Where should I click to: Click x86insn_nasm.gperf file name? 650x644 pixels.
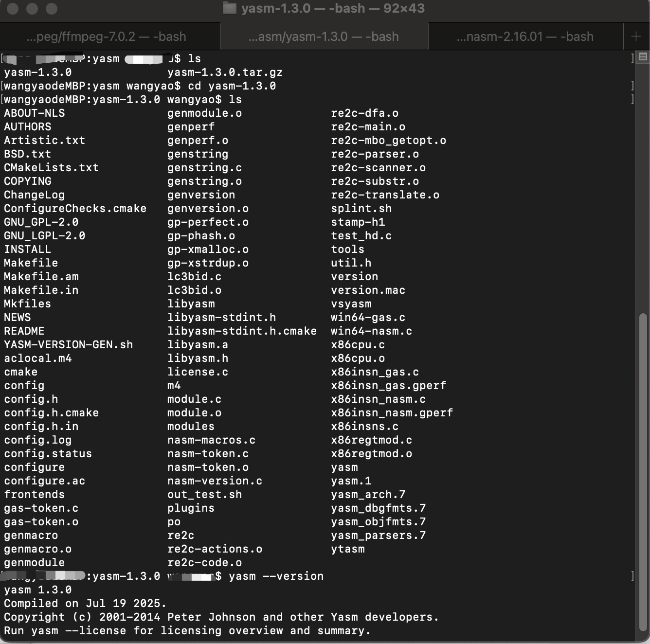(392, 412)
